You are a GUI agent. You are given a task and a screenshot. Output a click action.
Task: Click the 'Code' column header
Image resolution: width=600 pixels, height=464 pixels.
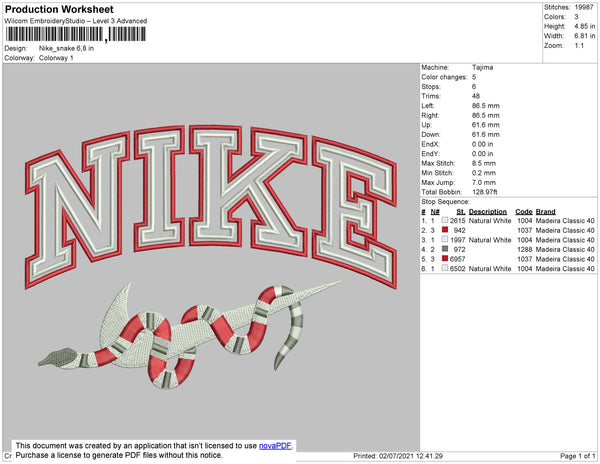(x=524, y=212)
